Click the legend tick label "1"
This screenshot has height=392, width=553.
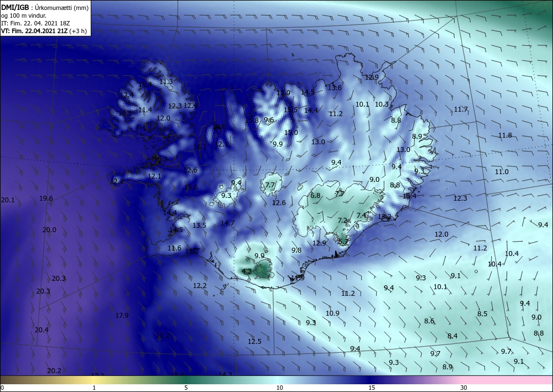[x=94, y=388]
